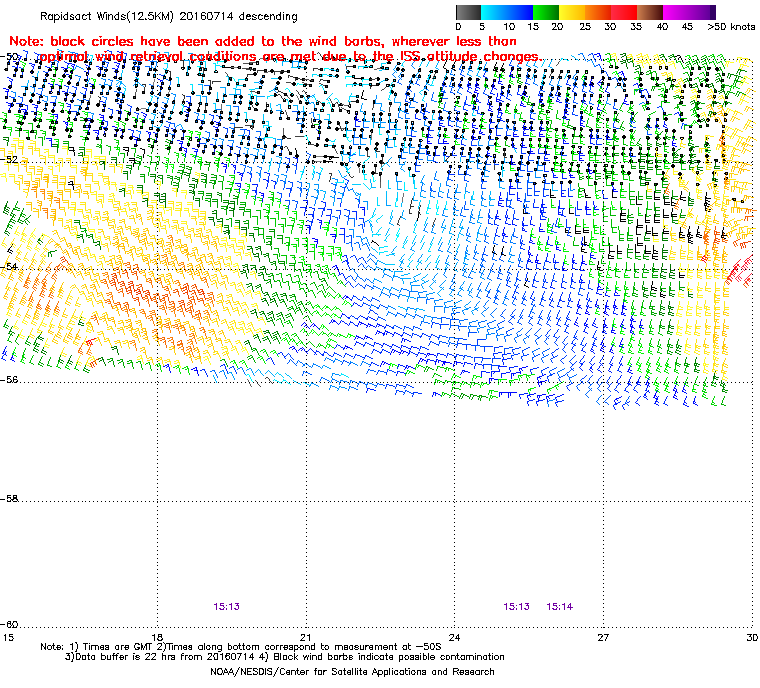Click the red 'Note: black circles have been added' line

pyautogui.click(x=263, y=41)
